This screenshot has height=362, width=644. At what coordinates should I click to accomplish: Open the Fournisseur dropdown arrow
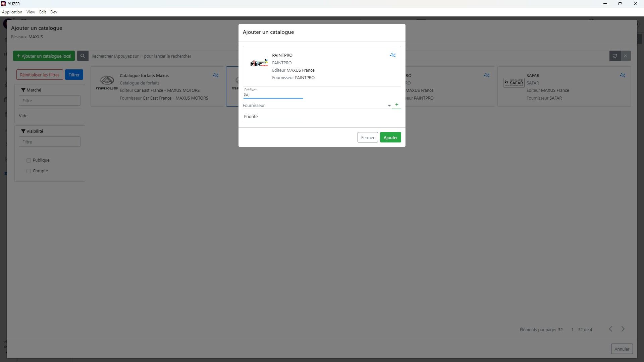click(389, 106)
